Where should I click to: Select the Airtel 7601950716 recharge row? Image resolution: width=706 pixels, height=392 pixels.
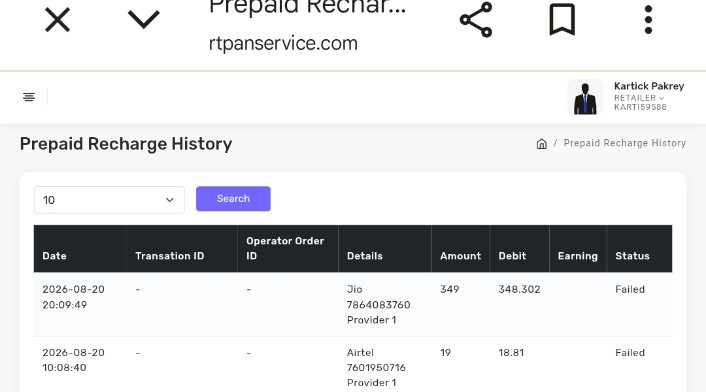click(353, 365)
